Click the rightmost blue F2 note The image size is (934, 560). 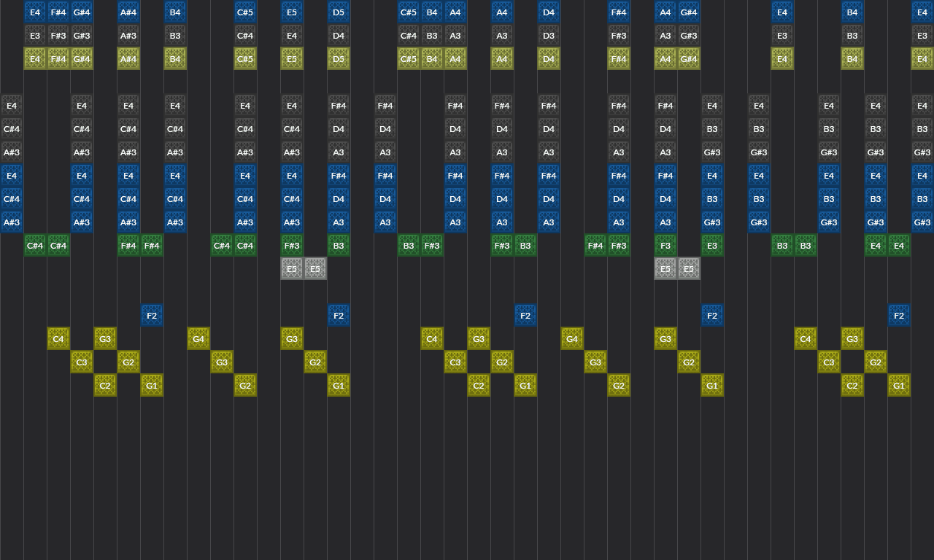coord(899,316)
